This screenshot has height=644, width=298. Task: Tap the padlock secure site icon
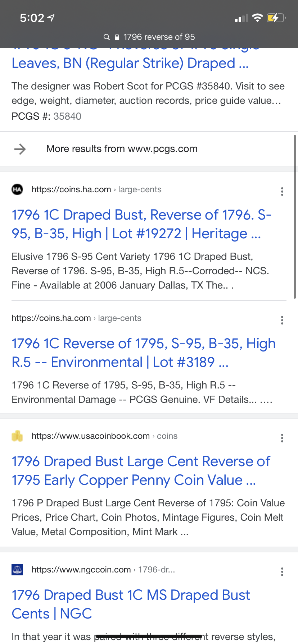(x=117, y=37)
